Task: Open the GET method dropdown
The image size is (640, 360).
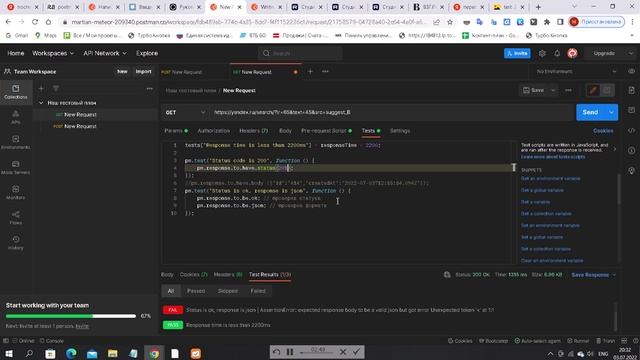Action: pos(185,112)
